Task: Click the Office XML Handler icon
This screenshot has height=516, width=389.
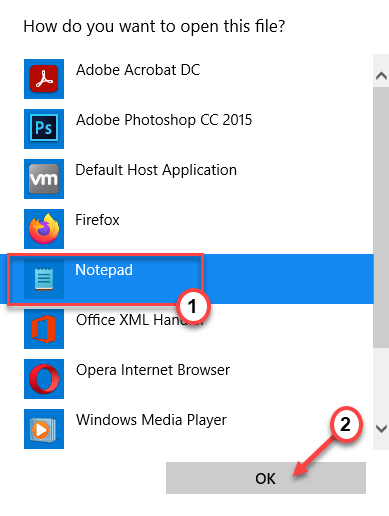Action: [x=44, y=329]
